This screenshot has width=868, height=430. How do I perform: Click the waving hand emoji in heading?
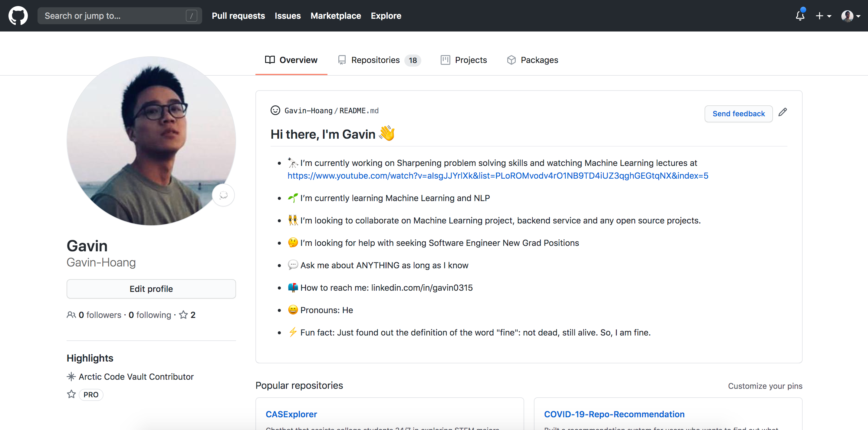387,133
